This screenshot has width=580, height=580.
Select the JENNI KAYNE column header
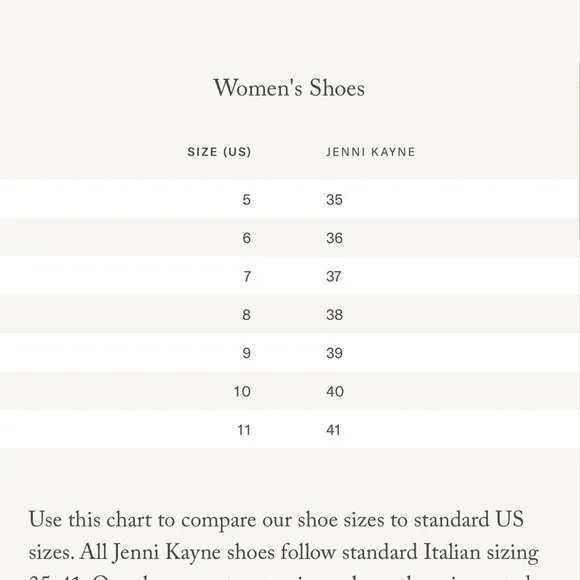pyautogui.click(x=371, y=152)
